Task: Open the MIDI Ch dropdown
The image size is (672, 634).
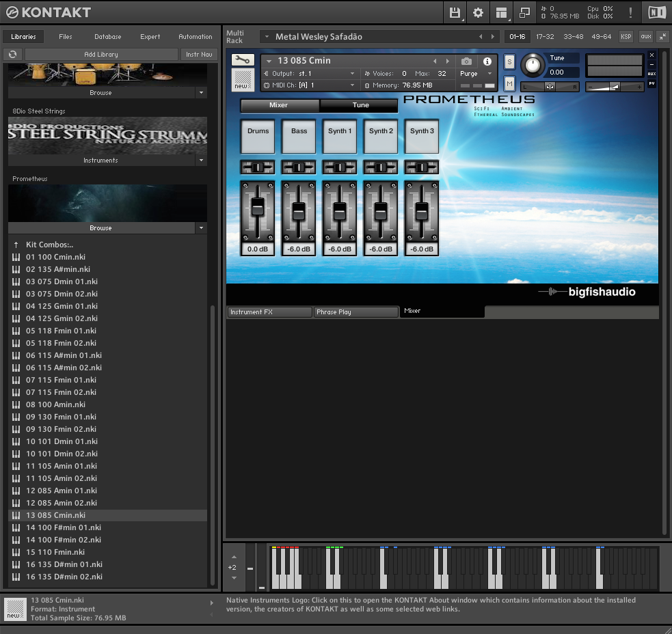Action: (352, 85)
